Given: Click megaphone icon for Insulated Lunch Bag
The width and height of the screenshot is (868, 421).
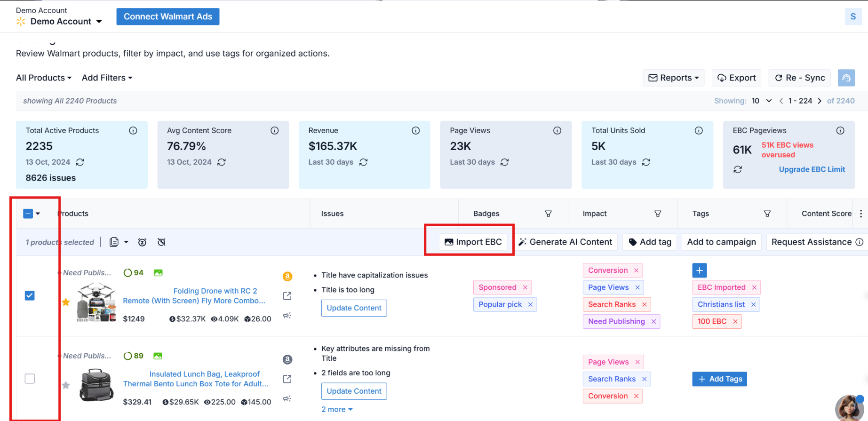Looking at the screenshot, I should pos(287,399).
